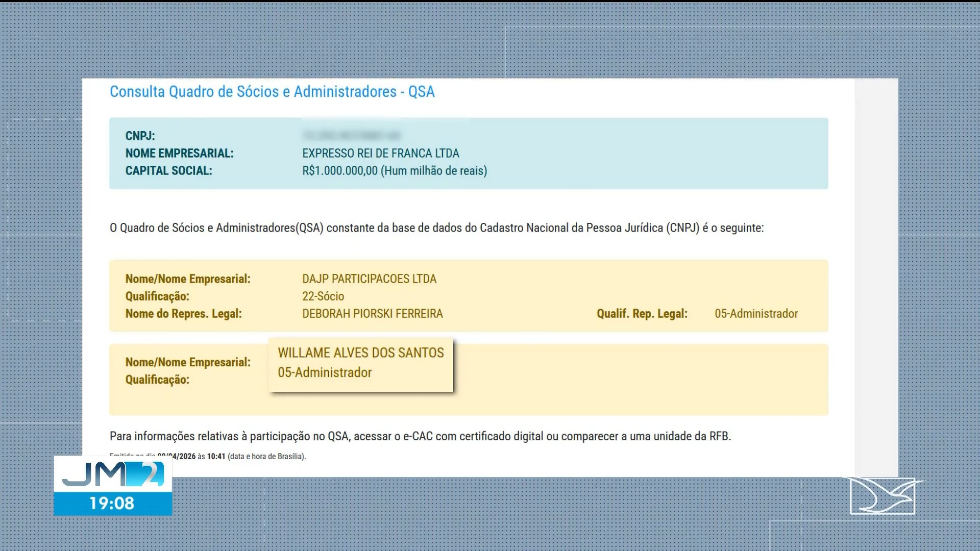Click the 05-Administrador legal rep qualification
980x551 pixels.
756,314
